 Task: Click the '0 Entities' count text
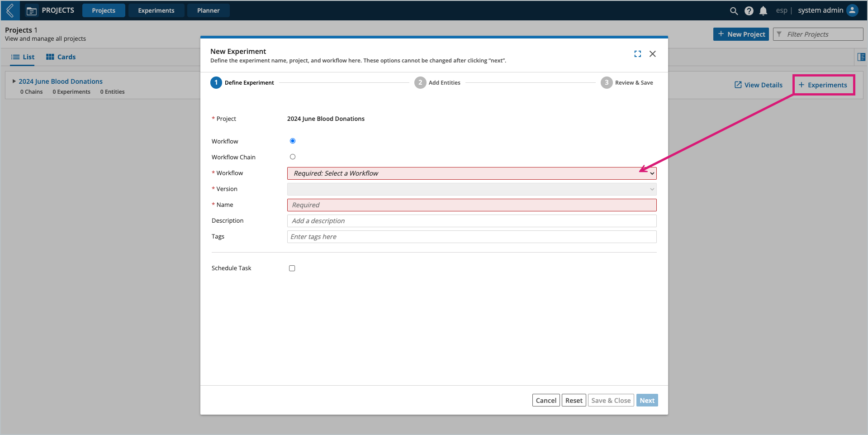pos(113,92)
